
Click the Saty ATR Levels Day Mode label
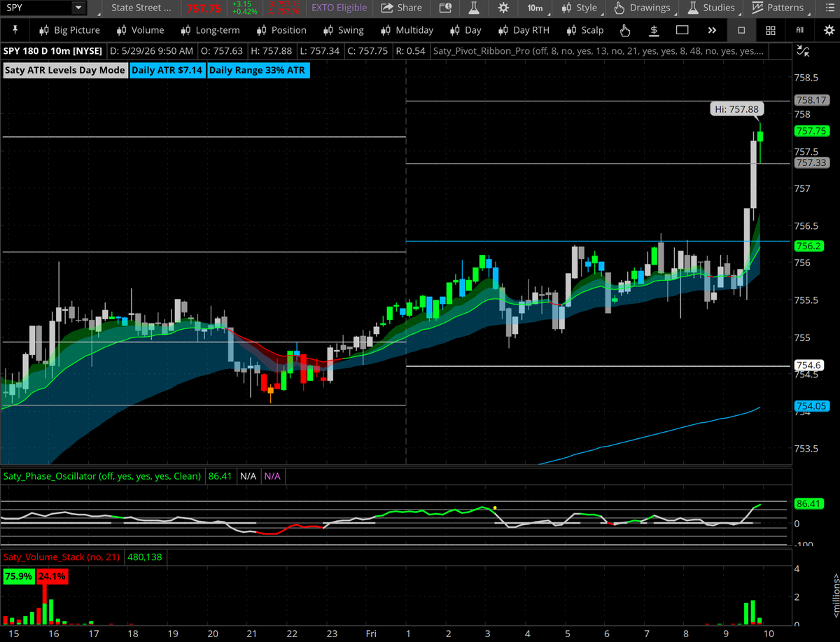[64, 70]
